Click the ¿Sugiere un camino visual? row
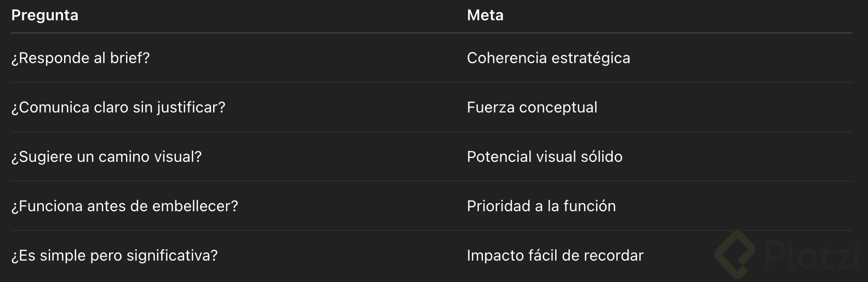This screenshot has width=868, height=282. point(106,157)
